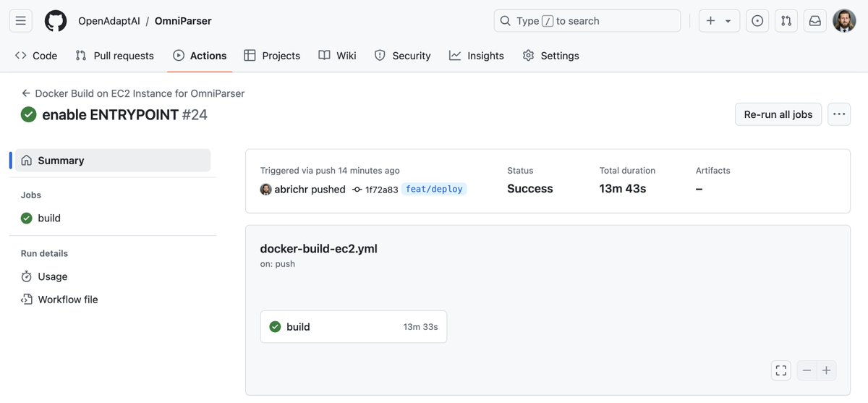Open the Issues circle-dot icon
This screenshot has height=403, width=868.
[757, 21]
